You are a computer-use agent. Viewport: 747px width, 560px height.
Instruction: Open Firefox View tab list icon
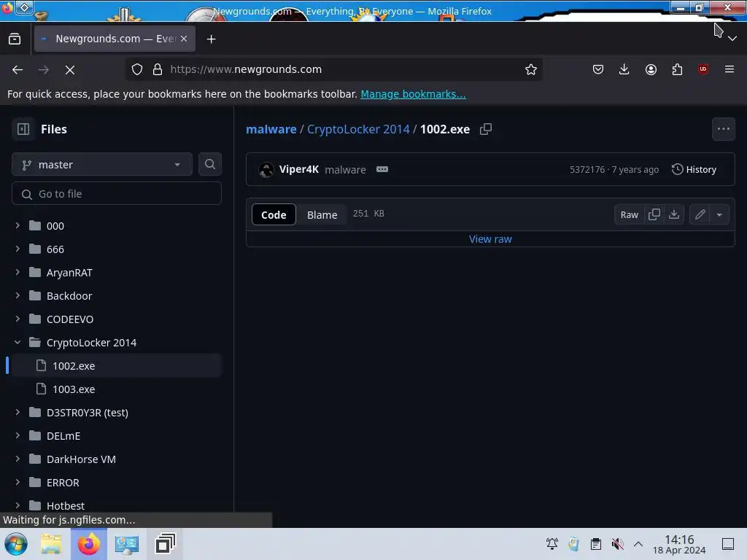pyautogui.click(x=15, y=39)
